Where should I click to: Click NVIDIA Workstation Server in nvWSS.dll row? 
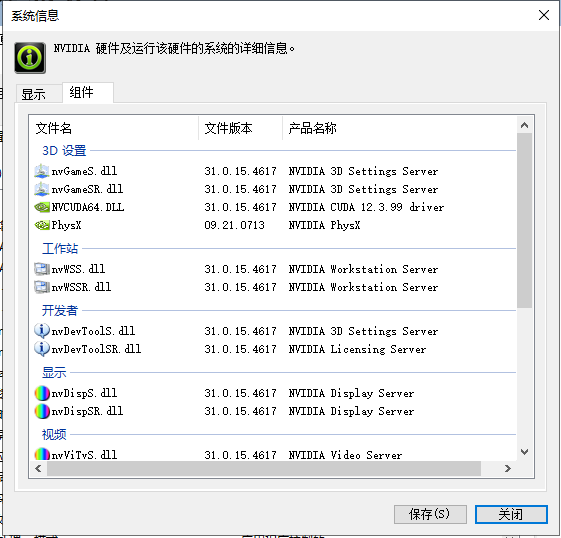pyautogui.click(x=363, y=269)
